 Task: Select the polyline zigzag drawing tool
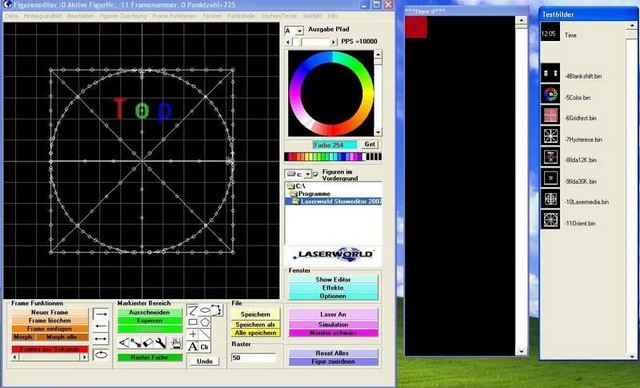pyautogui.click(x=193, y=310)
